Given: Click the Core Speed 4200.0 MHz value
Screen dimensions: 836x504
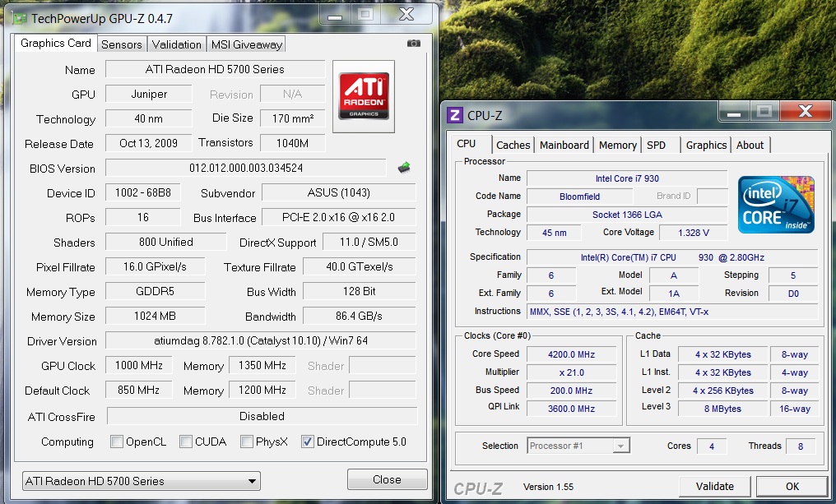Looking at the screenshot, I should coord(571,354).
